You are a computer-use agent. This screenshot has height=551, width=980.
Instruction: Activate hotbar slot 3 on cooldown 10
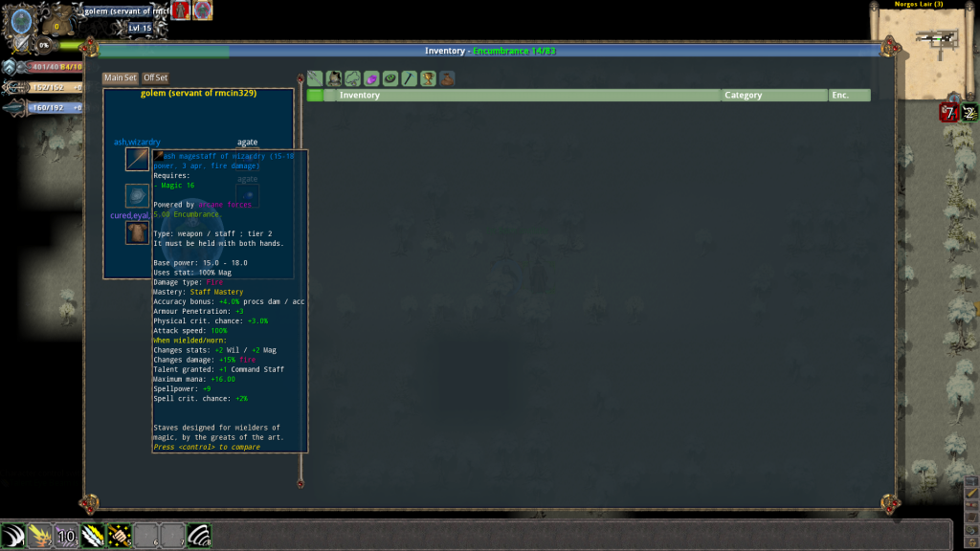[x=66, y=536]
